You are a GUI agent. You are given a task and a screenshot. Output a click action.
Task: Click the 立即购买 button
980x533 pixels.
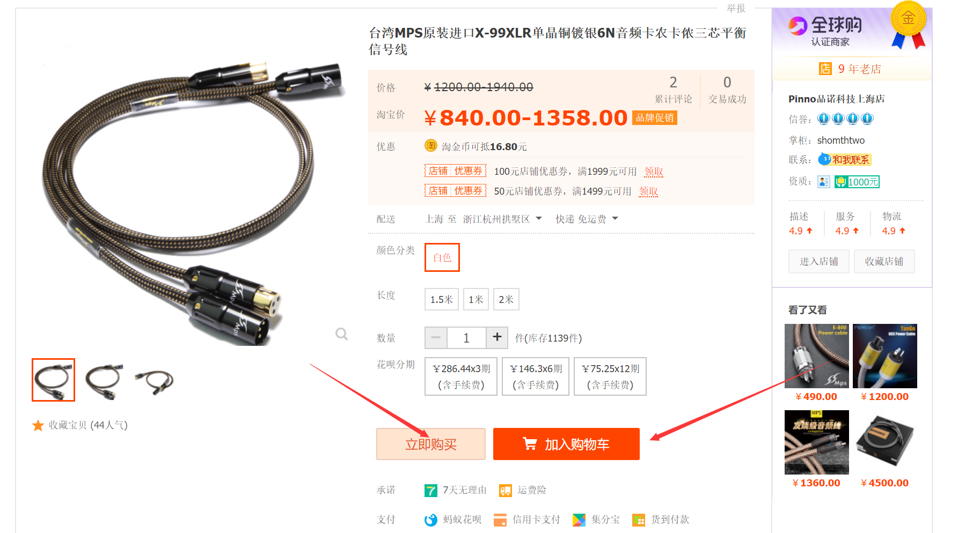(431, 444)
